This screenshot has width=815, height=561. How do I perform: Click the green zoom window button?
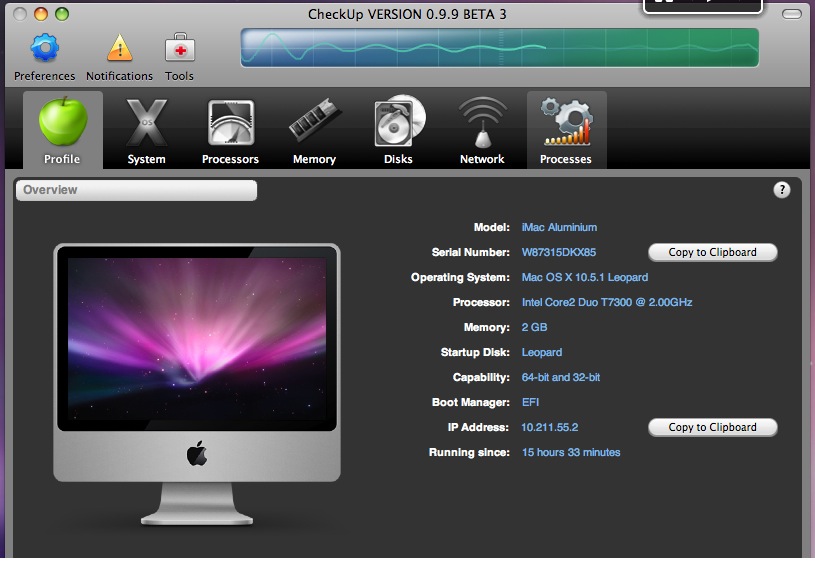click(62, 14)
